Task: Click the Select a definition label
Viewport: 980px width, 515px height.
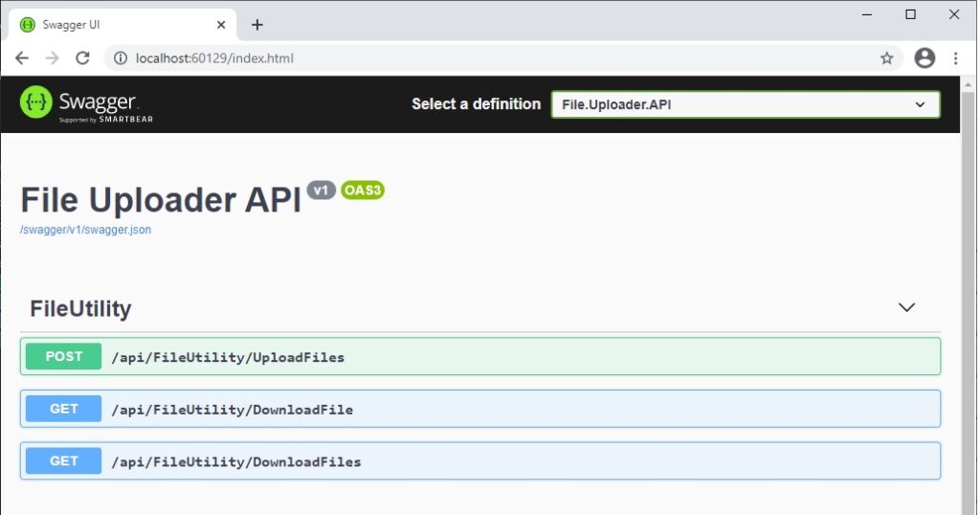Action: 477,104
